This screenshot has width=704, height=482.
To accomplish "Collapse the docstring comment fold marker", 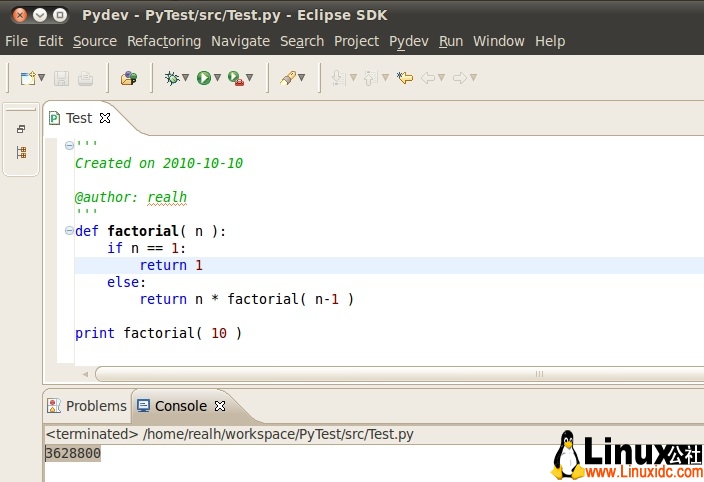I will (69, 145).
